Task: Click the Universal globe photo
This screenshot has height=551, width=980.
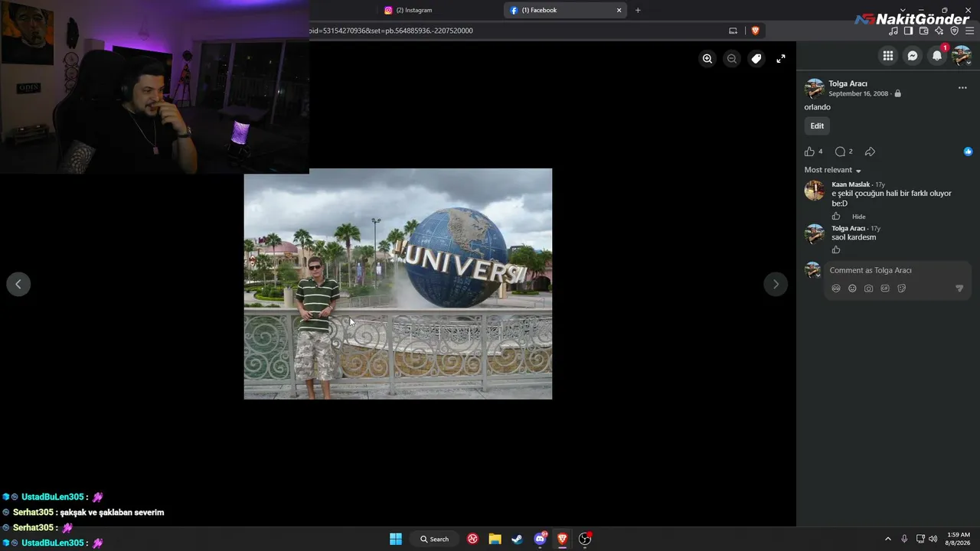Action: pos(398,284)
